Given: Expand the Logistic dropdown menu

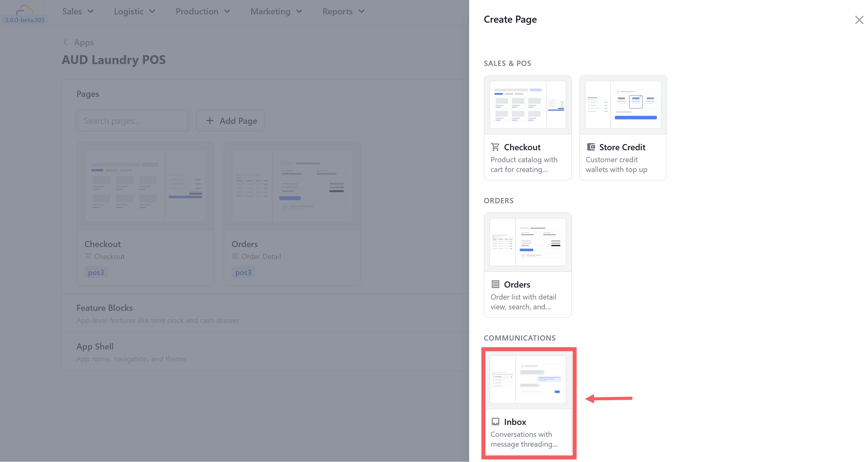Looking at the screenshot, I should tap(134, 11).
